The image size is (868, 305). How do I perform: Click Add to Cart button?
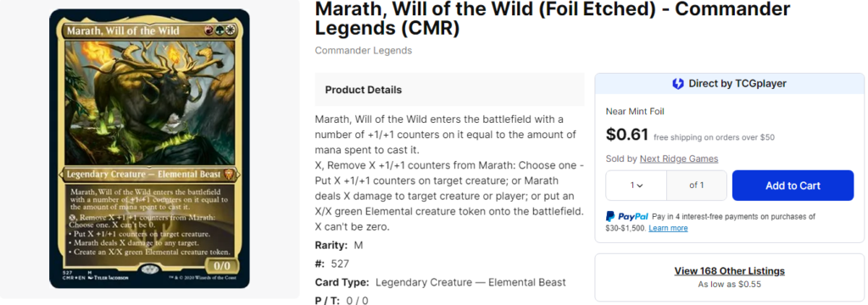coord(793,186)
